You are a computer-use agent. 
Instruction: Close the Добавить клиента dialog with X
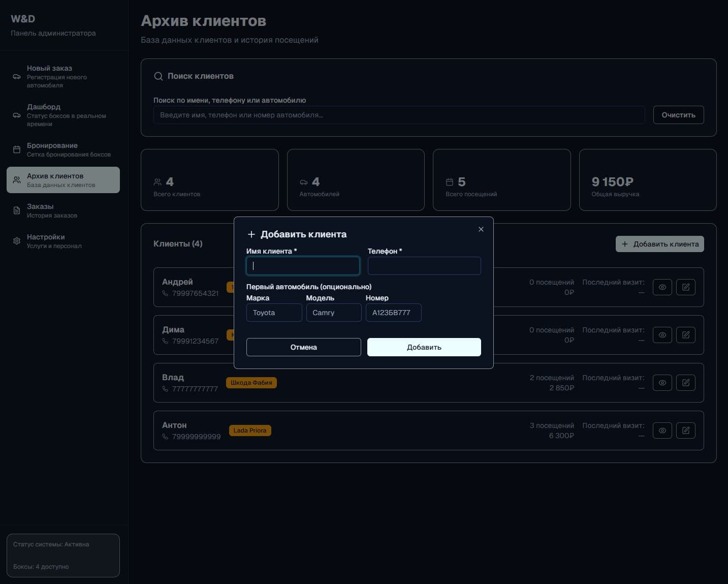coord(481,229)
